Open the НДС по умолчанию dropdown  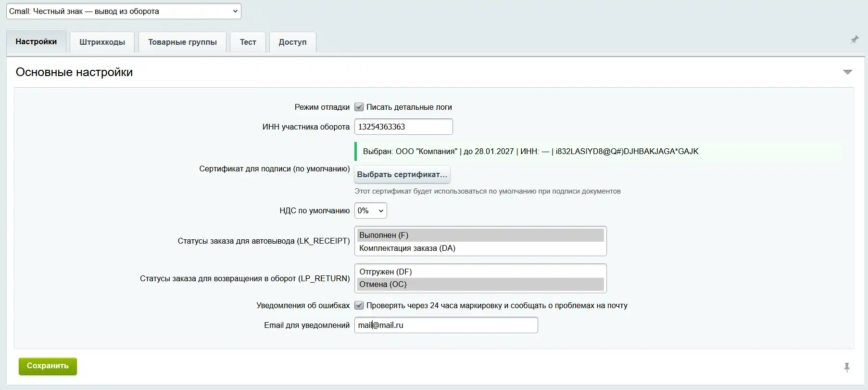pyautogui.click(x=370, y=210)
